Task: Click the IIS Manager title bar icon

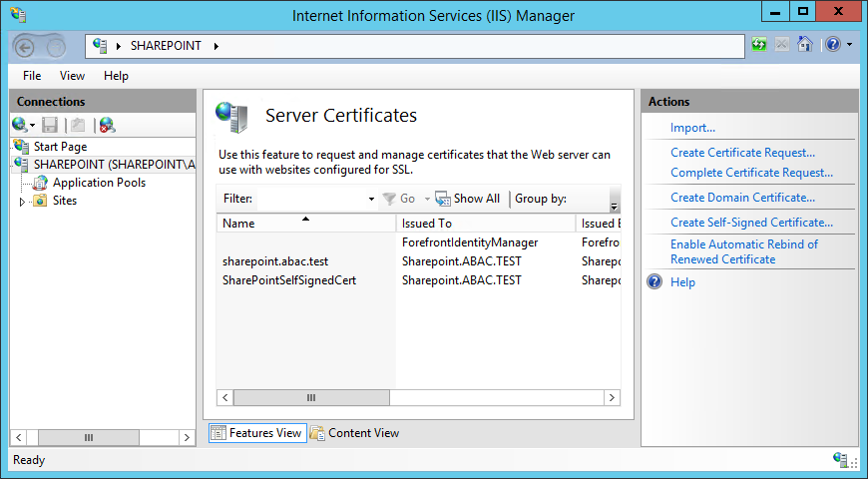Action: 18,14
